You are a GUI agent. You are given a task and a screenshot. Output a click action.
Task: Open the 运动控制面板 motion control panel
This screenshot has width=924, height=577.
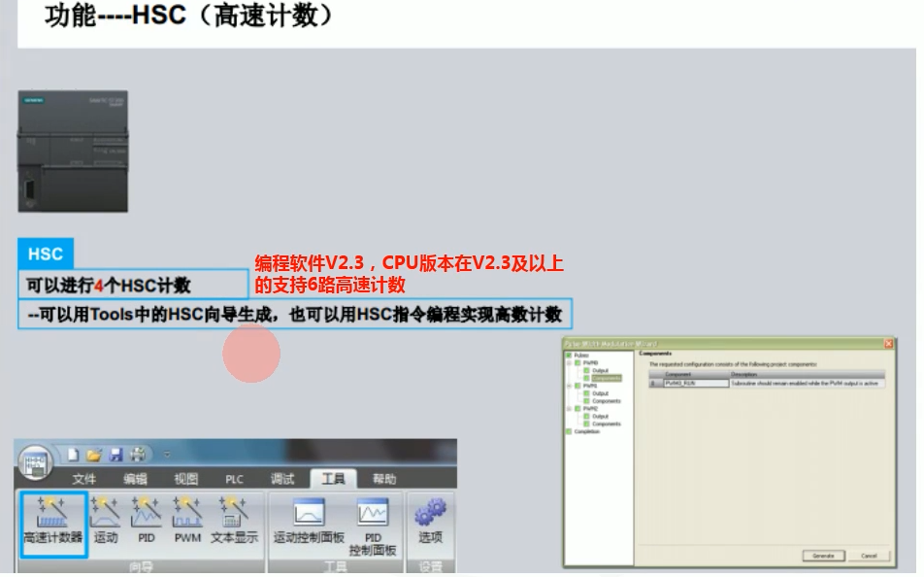tap(309, 522)
